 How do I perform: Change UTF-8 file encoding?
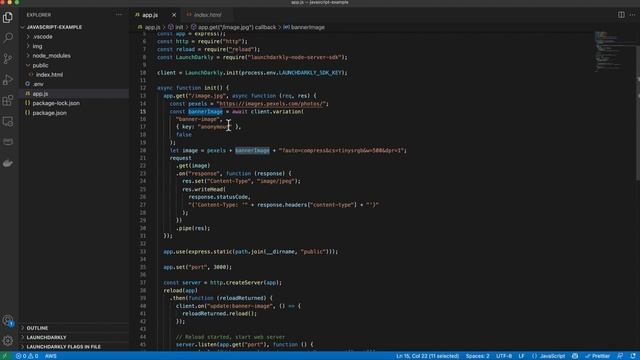[x=504, y=356]
